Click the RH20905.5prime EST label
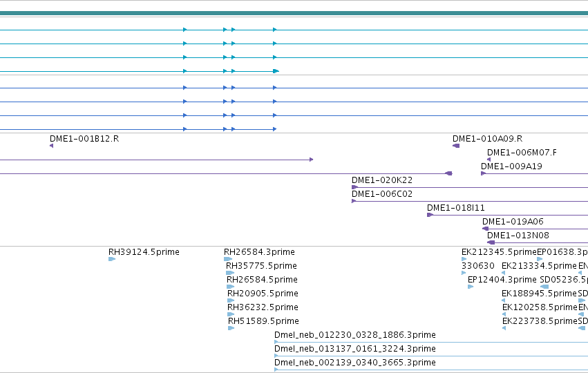The width and height of the screenshot is (588, 373). [x=263, y=294]
